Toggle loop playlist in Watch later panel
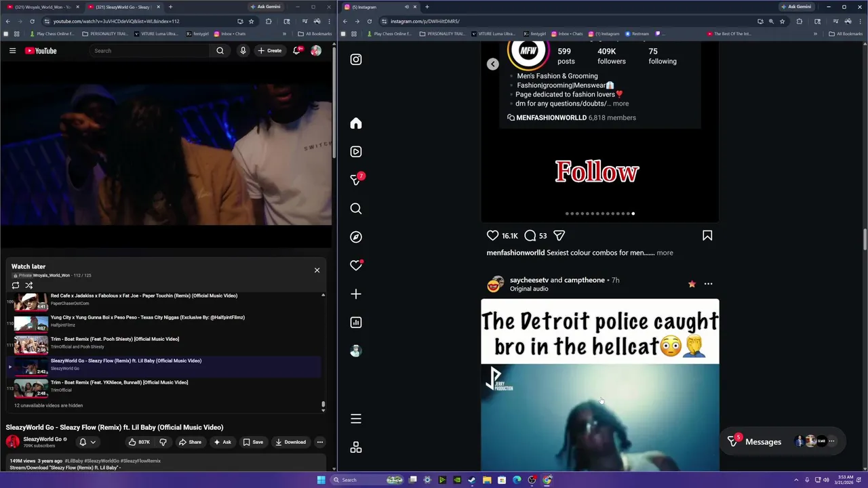 [x=16, y=285]
